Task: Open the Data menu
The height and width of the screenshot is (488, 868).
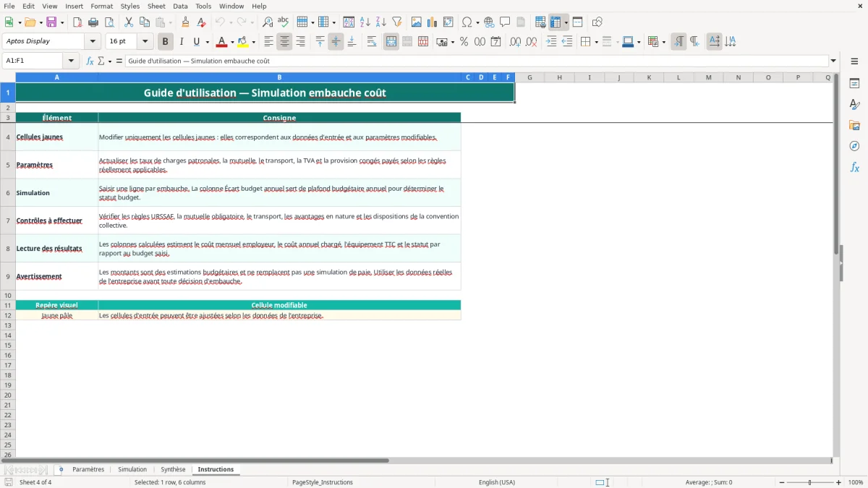Action: tap(180, 6)
